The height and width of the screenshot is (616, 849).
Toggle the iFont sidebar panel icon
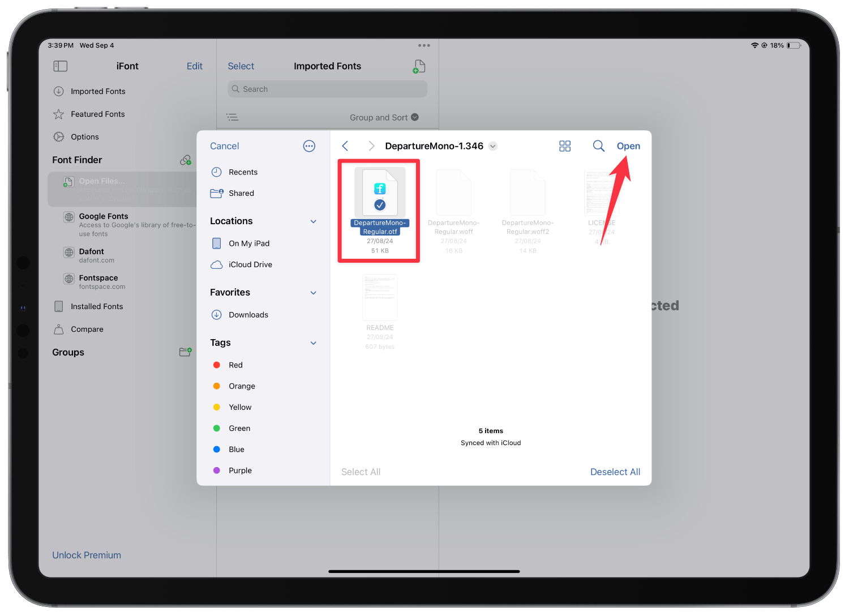coord(60,66)
